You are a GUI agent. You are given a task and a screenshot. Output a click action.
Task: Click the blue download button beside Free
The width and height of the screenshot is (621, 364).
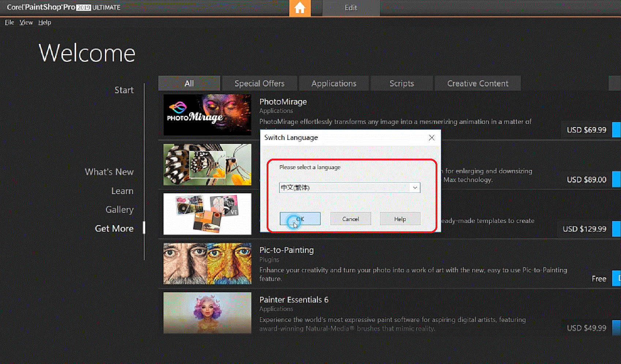617,278
